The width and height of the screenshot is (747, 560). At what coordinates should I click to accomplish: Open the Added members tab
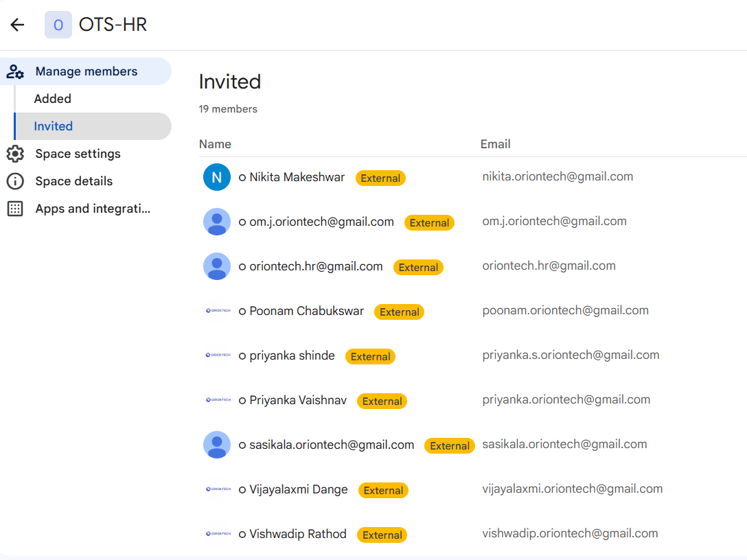coord(53,99)
